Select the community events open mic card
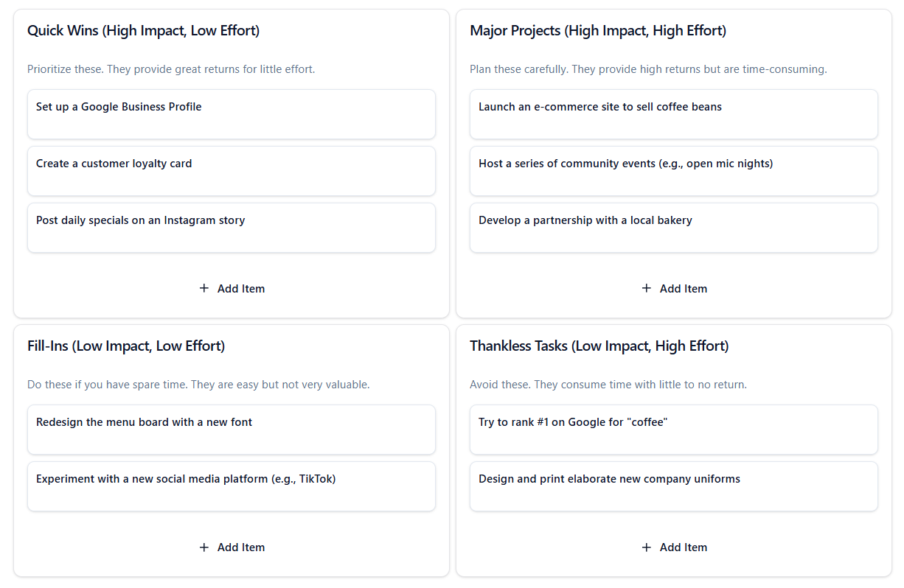 tap(674, 171)
